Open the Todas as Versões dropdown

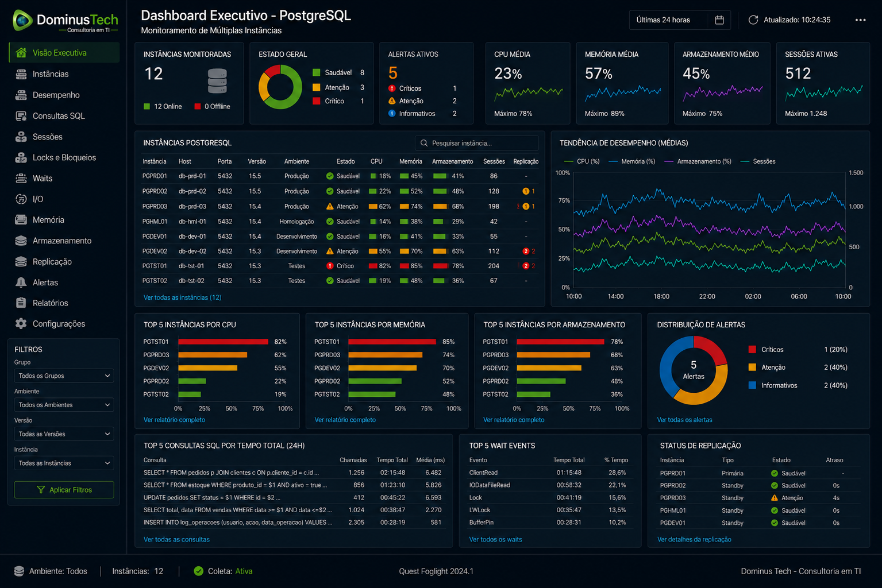pos(64,434)
